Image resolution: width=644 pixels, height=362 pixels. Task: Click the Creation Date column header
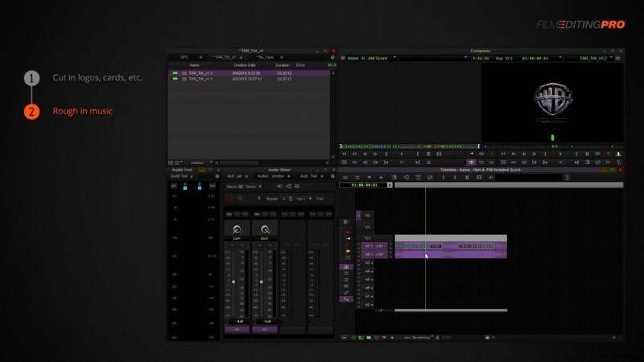(245, 65)
